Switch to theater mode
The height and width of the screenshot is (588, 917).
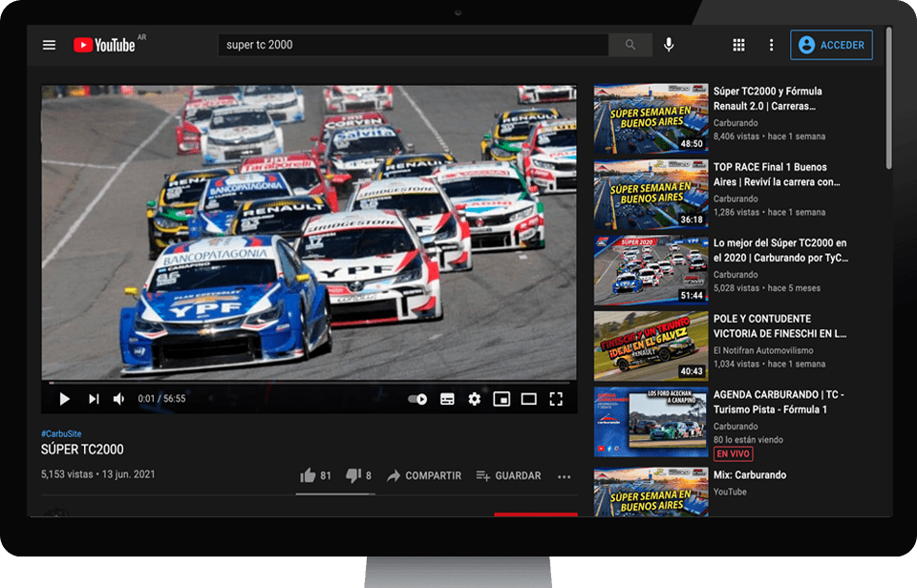click(x=528, y=399)
